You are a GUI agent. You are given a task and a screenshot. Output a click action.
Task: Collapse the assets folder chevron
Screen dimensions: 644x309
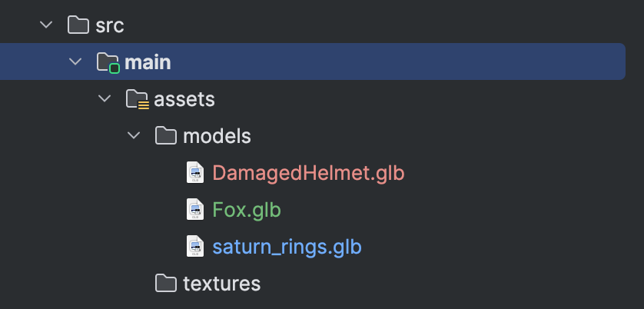coord(105,99)
